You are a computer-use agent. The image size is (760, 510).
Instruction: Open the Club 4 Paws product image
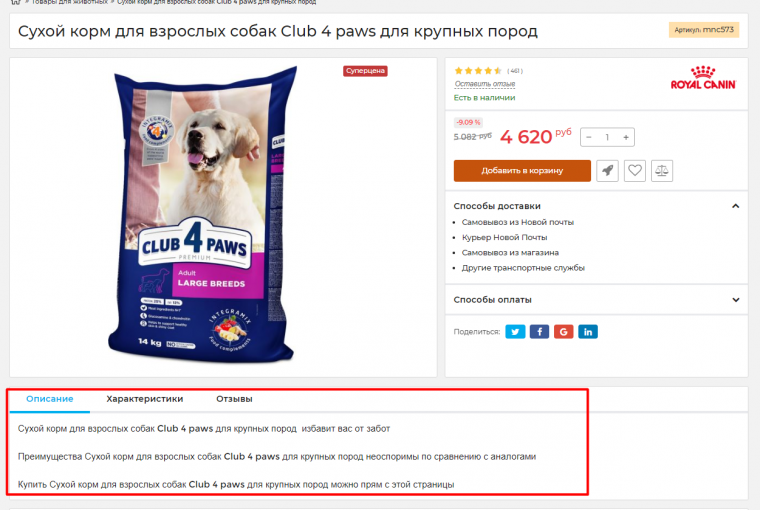coord(202,216)
